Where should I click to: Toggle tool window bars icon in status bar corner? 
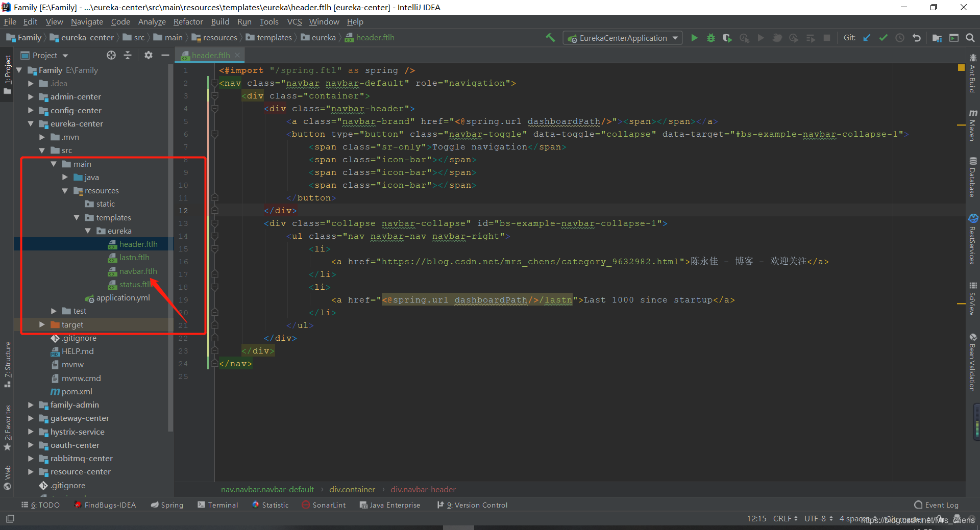(x=10, y=519)
